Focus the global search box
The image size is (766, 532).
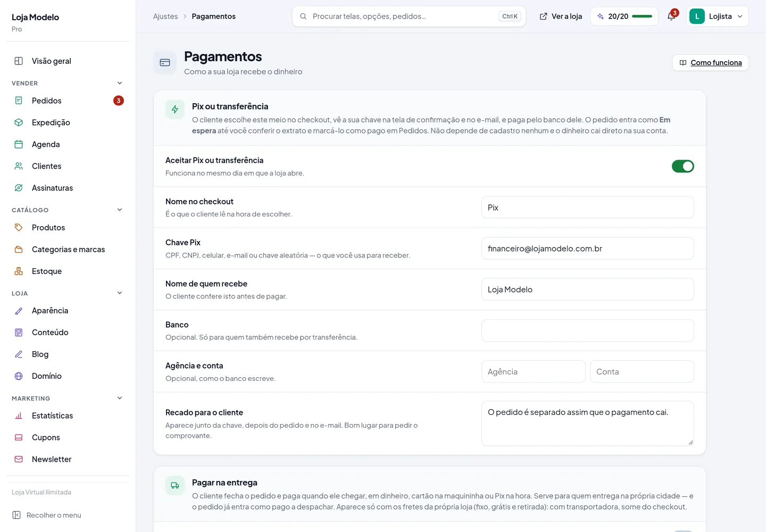pyautogui.click(x=409, y=16)
